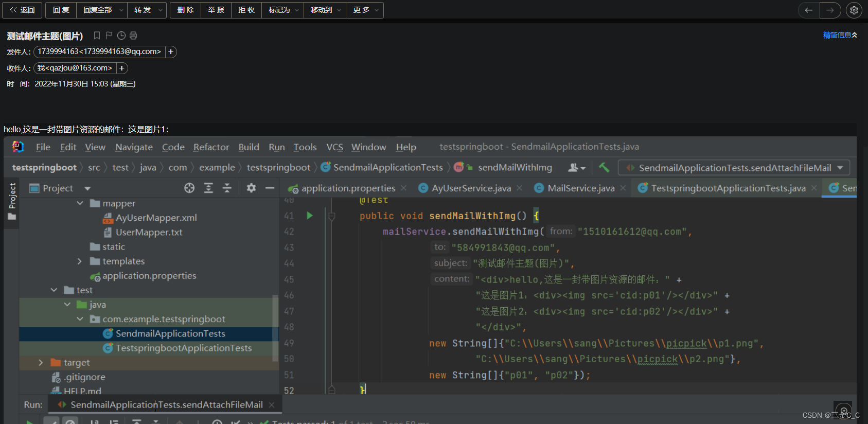Screen dimensions: 868x424
Task: Toggle the Project tool window side tab
Action: (x=12, y=202)
